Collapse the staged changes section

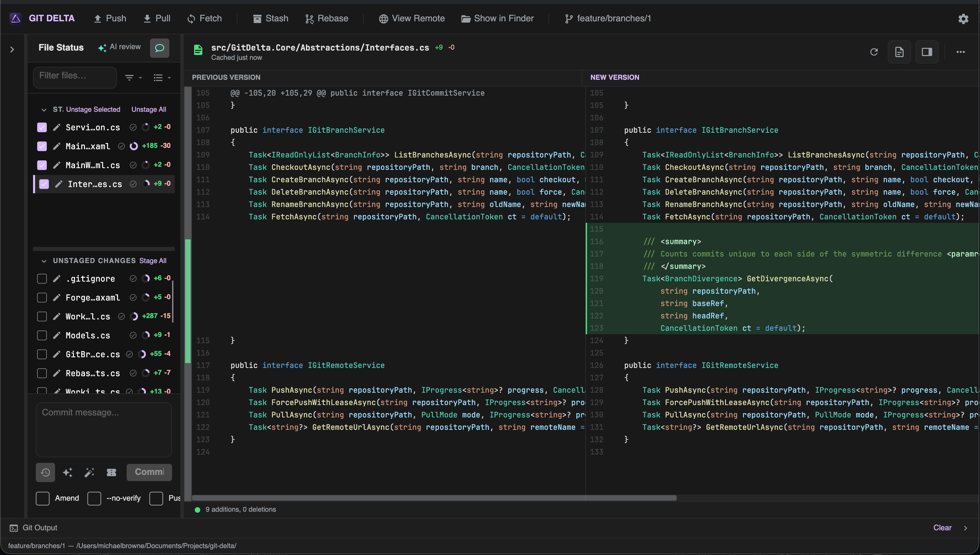pyautogui.click(x=44, y=110)
